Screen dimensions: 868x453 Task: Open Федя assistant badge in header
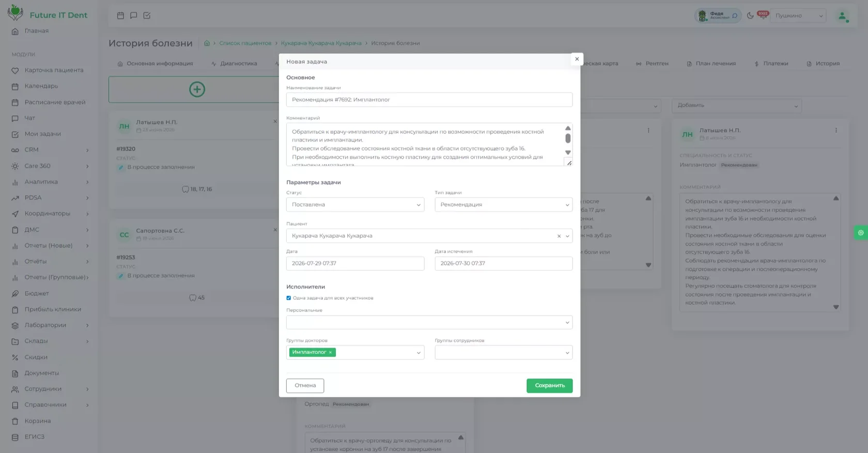point(718,16)
